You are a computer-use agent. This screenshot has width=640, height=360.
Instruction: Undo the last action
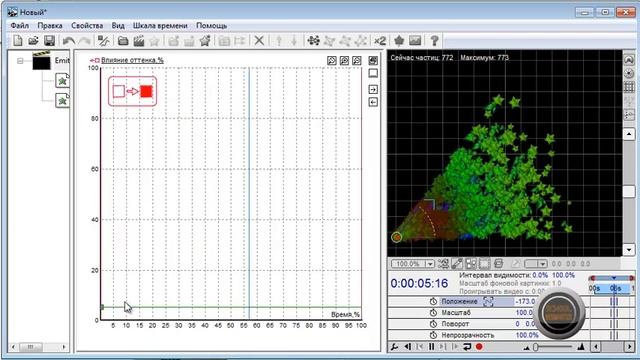[69, 40]
